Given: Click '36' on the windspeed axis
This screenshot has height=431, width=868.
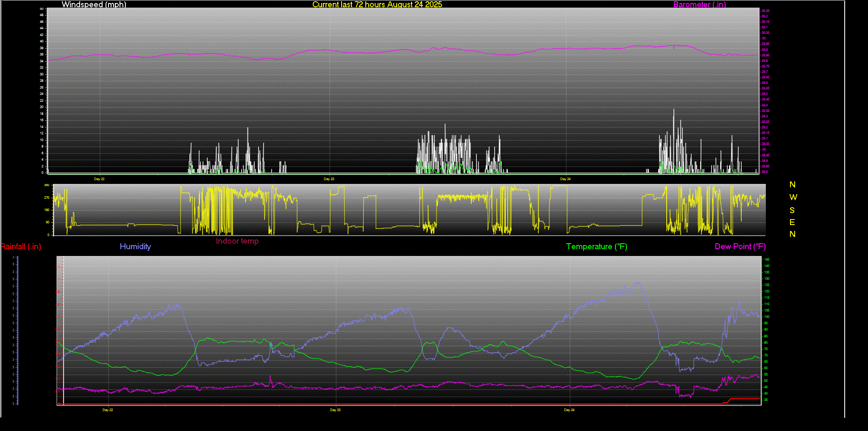Looking at the screenshot, I should [42, 54].
